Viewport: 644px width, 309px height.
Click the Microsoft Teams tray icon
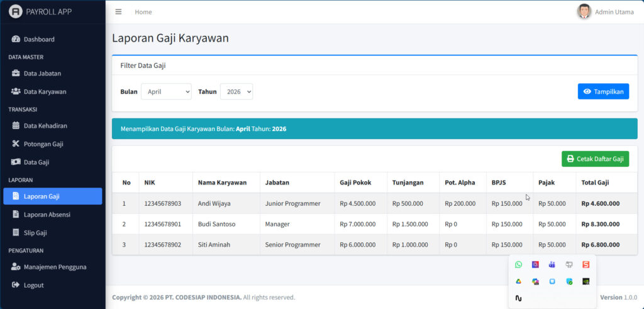[552, 265]
